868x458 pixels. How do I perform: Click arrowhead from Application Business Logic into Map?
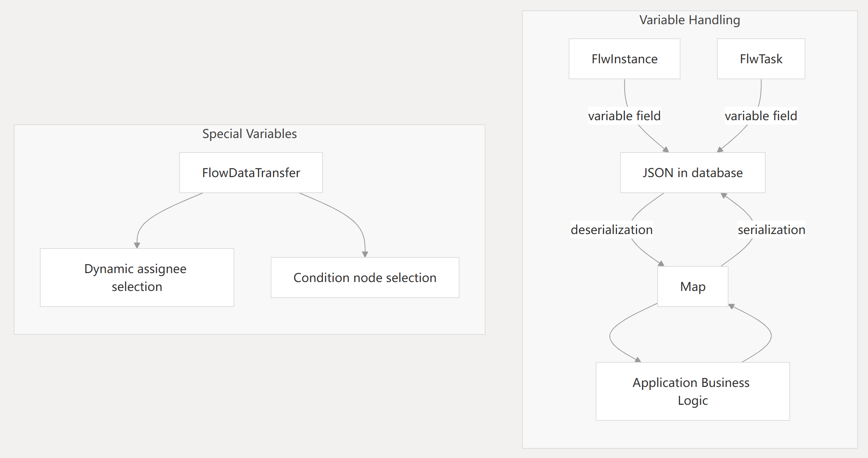click(731, 306)
